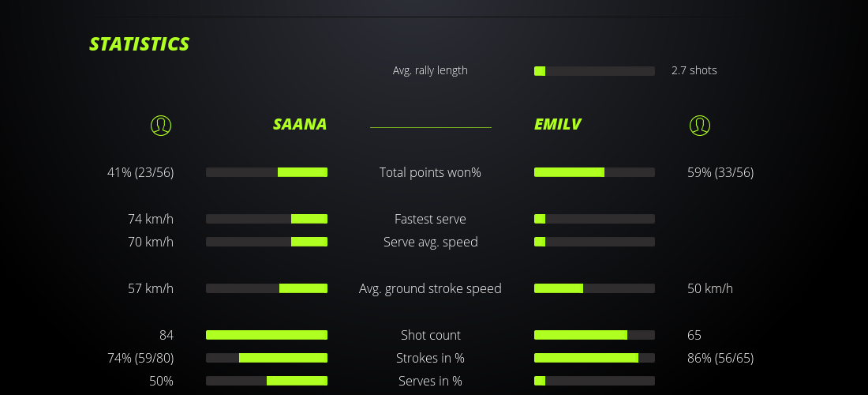
Task: Click Saana's Fastest serve bar
Action: [267, 219]
